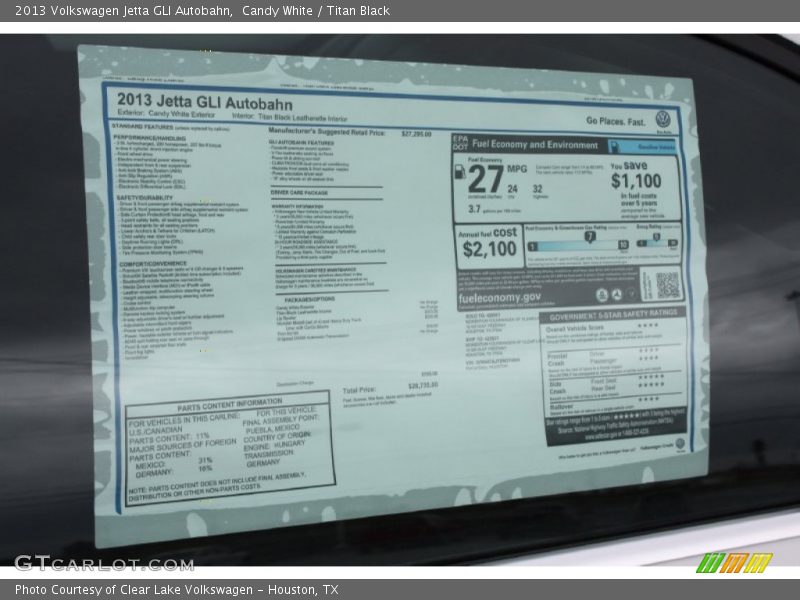
Task: Click the sticker title '2013 Jetta GLI Autobahn'
Action: [x=205, y=102]
